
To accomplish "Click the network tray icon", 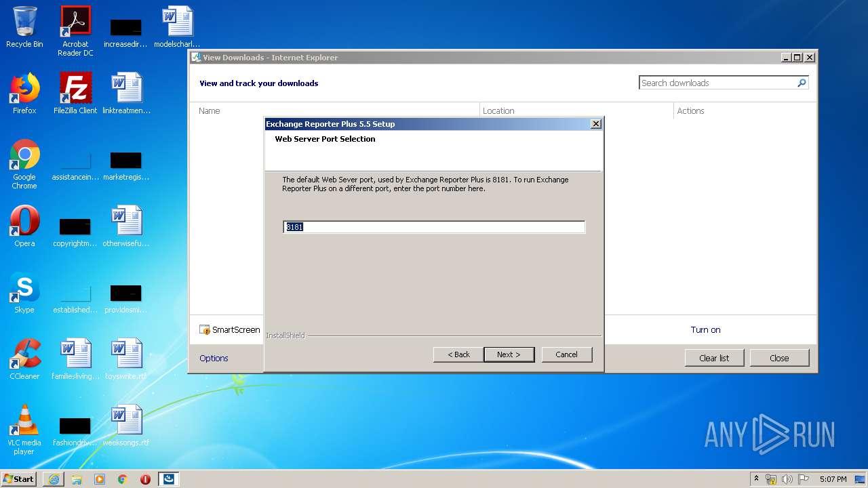I will (x=771, y=479).
